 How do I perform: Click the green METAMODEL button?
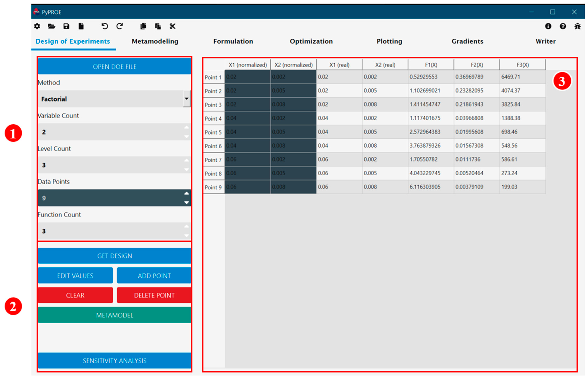114,315
